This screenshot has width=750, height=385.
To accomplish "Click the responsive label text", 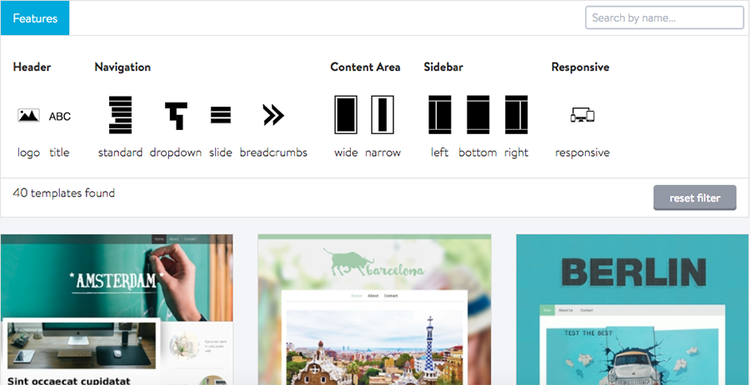I will click(x=582, y=153).
